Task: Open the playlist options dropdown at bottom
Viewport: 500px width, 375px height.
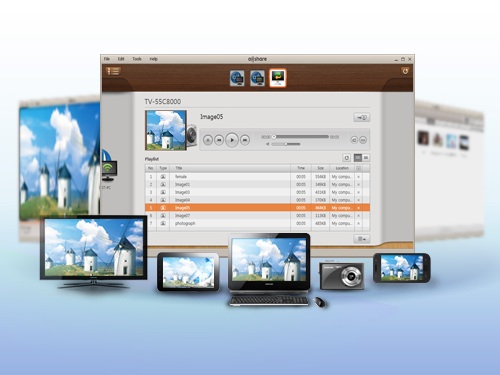Action: coord(361,239)
